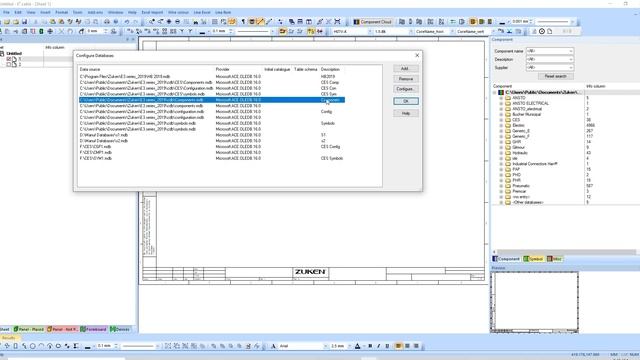Image resolution: width=640 pixels, height=360 pixels.
Task: Select the arc drawing tool in bottom toolbar
Action: pyautogui.click(x=41, y=346)
